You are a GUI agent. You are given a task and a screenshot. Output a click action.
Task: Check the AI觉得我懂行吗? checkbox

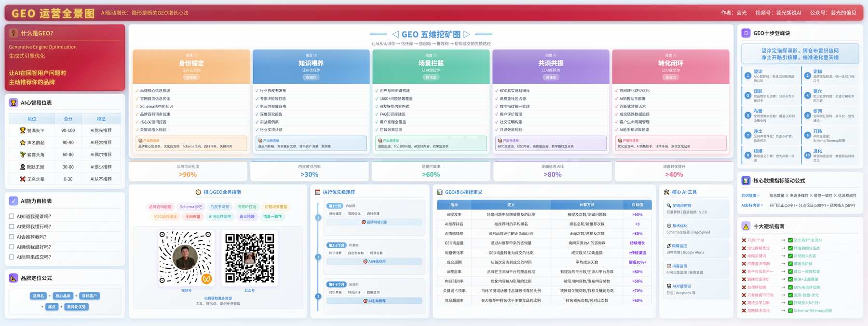pos(12,227)
